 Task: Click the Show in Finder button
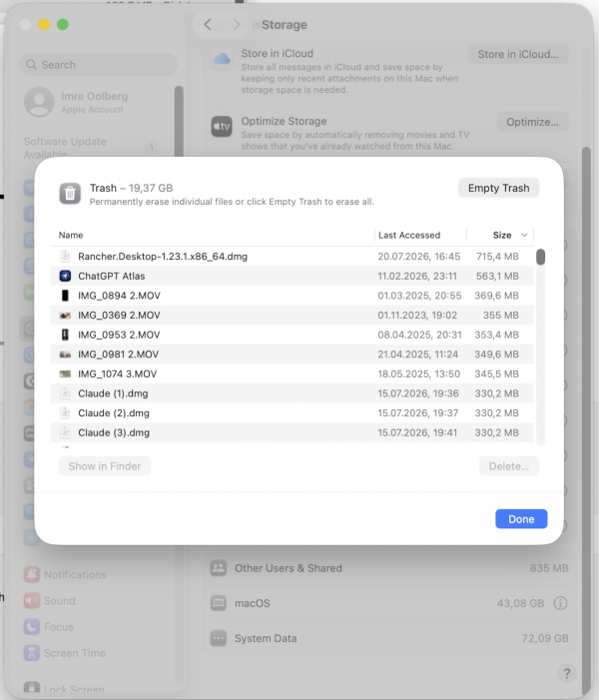(x=105, y=466)
